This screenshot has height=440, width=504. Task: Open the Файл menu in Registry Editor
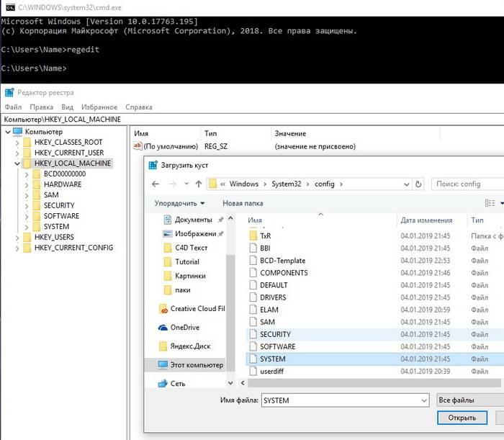tap(13, 107)
